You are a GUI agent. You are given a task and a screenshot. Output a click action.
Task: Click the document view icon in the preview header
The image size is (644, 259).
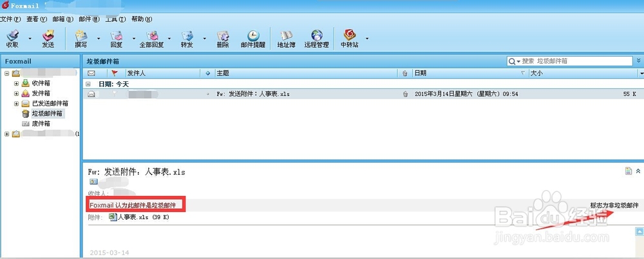tap(629, 171)
